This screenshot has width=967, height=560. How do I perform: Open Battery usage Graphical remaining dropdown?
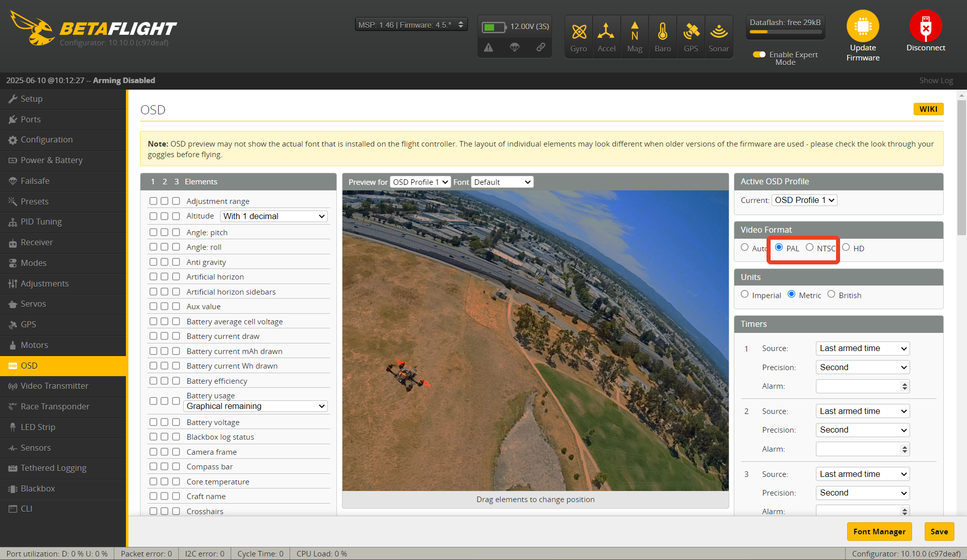point(256,406)
